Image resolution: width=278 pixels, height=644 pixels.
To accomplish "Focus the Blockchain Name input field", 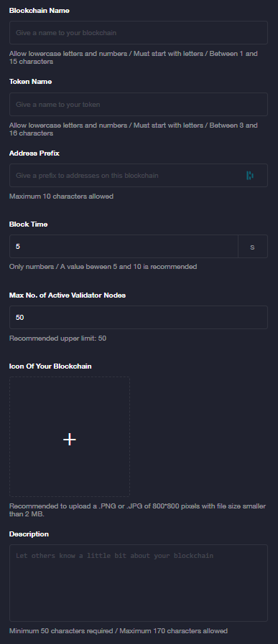I will (x=139, y=32).
